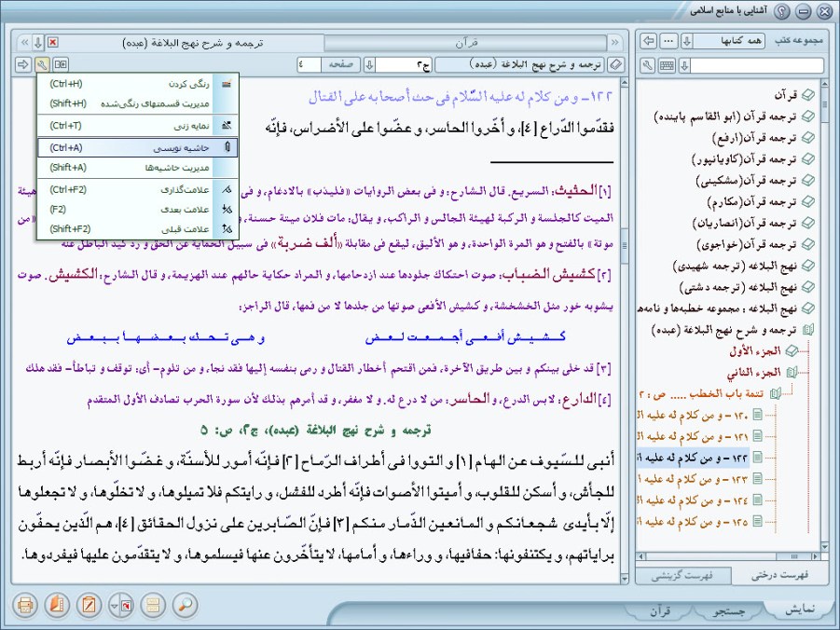Click the two-row panel layout icon at the bottom
The image size is (840, 630).
(x=153, y=605)
